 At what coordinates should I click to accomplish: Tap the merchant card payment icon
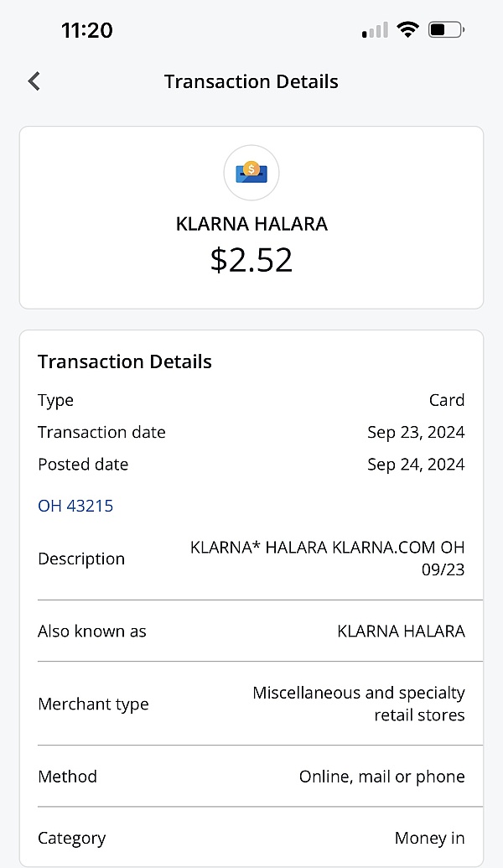251,174
